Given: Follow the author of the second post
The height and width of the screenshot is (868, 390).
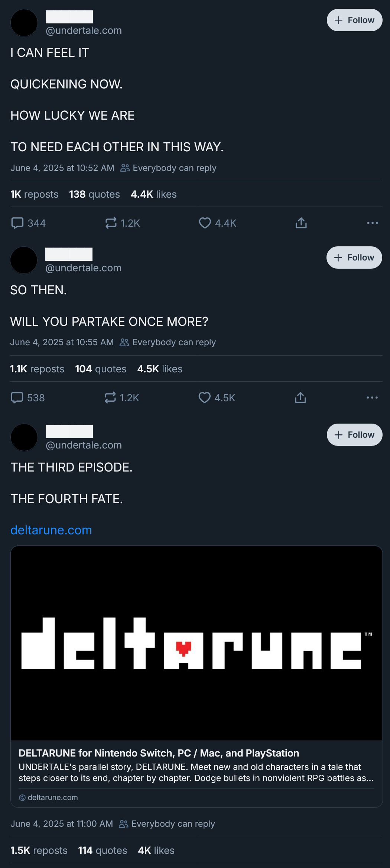Looking at the screenshot, I should point(354,258).
